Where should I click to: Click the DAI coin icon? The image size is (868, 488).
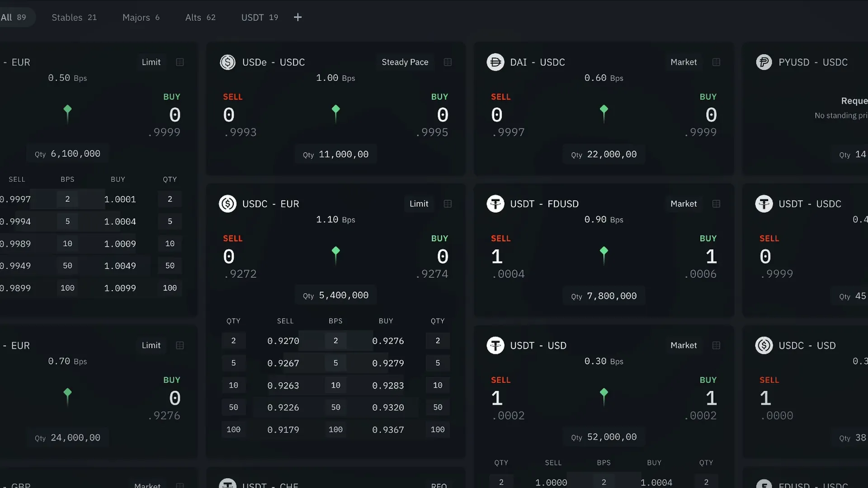(495, 62)
